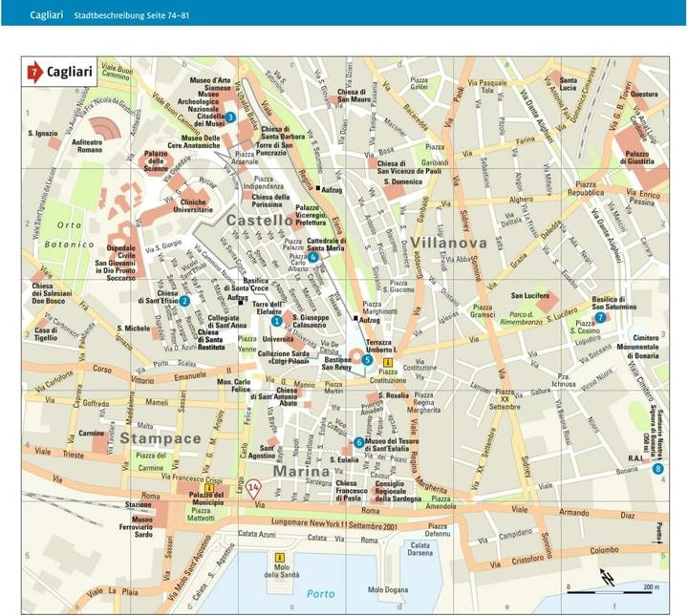The height and width of the screenshot is (616, 688).
Task: Click 'Piazza Garibaldi' label
Action: tap(435, 155)
